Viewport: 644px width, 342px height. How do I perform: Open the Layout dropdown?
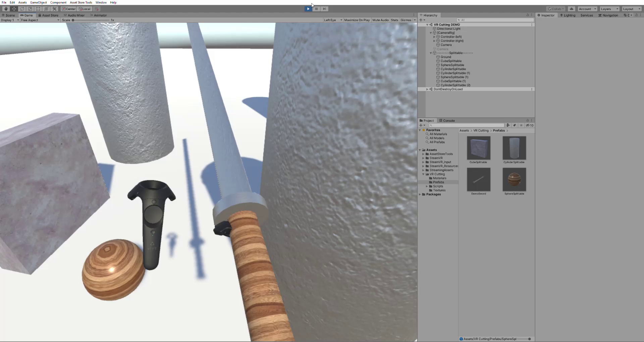[x=632, y=9]
